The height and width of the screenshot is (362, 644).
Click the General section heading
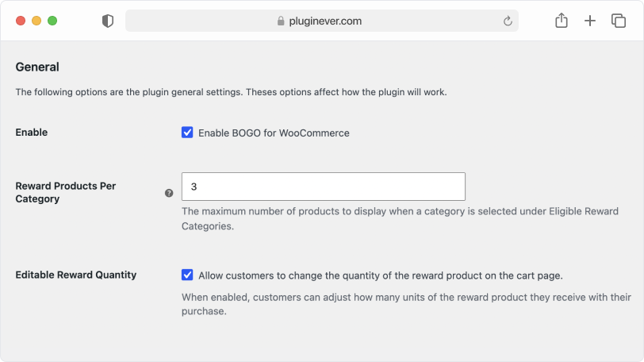tap(37, 67)
